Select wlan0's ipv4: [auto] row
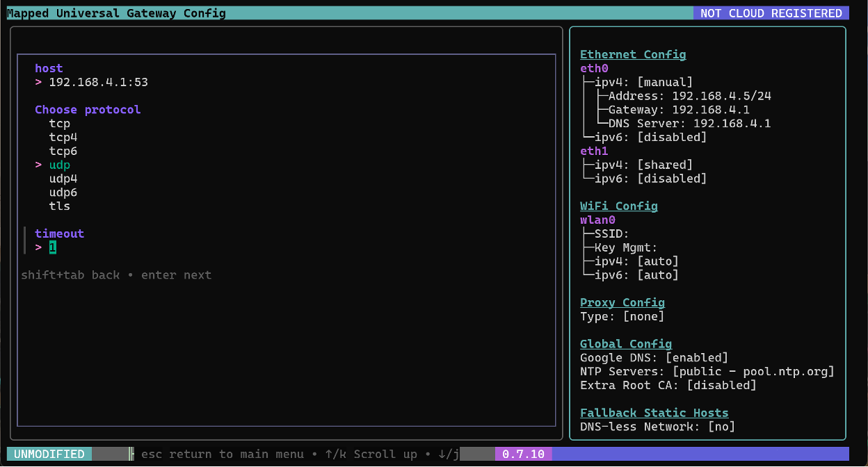868x467 pixels. (x=636, y=261)
